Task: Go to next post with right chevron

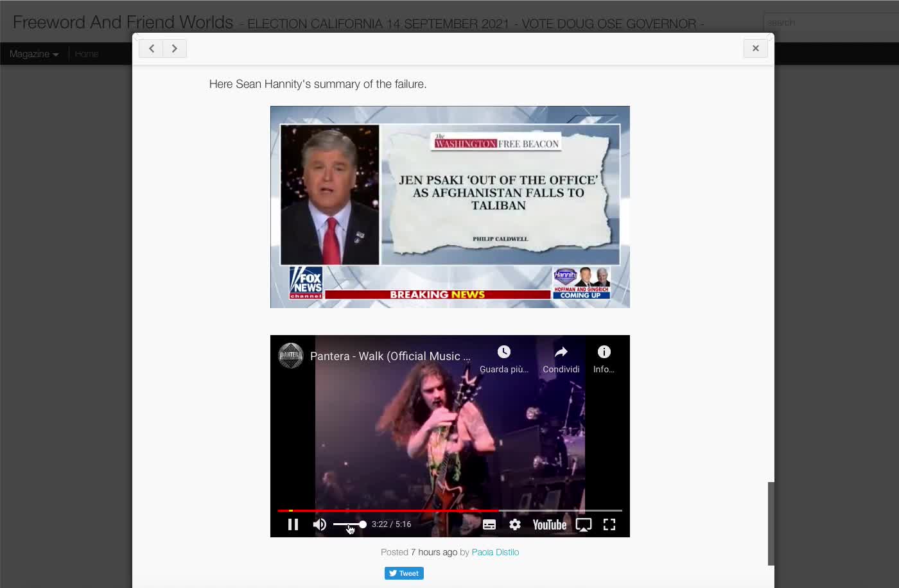Action: click(x=175, y=48)
